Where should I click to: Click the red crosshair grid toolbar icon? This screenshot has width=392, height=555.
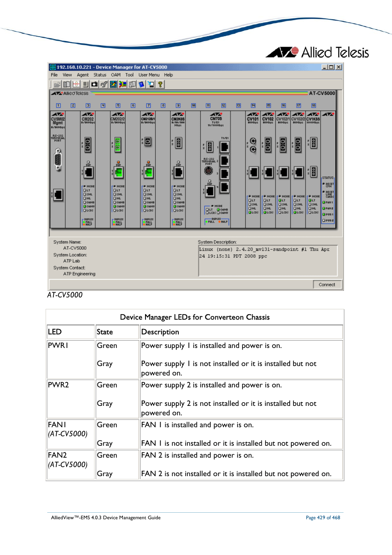(x=76, y=84)
